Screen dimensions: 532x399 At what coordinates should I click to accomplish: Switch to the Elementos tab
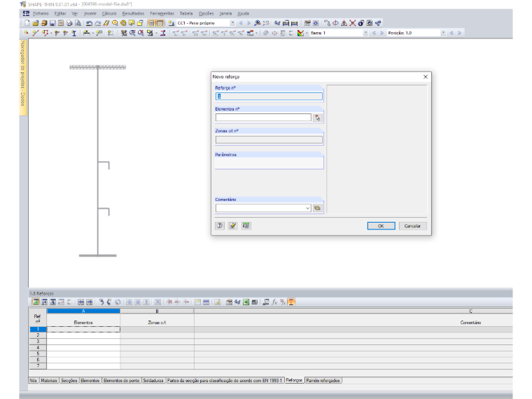click(x=90, y=380)
